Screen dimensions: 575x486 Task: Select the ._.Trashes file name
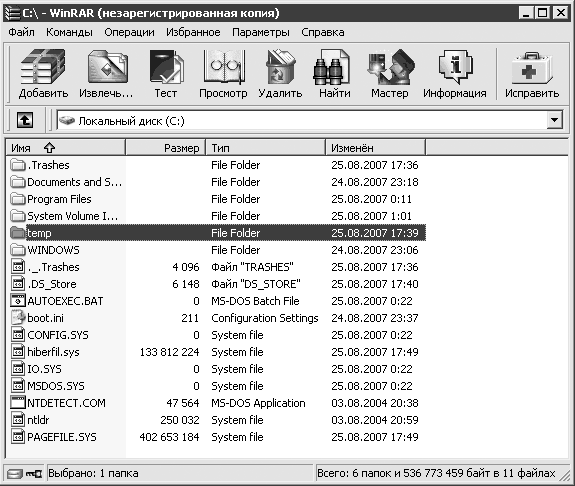pos(54,267)
